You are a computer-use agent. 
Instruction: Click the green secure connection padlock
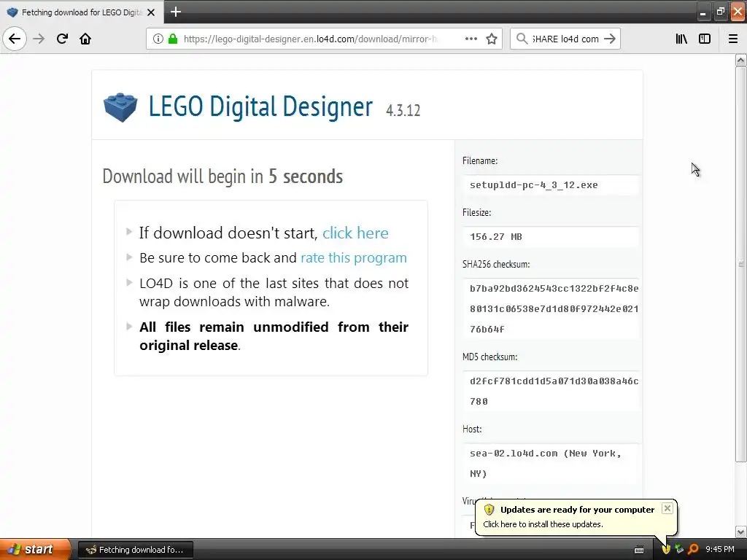[x=174, y=39]
